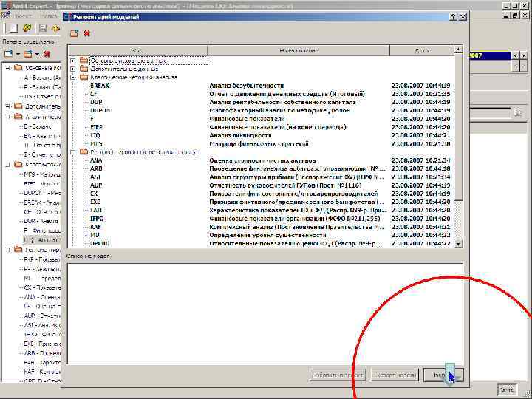The image size is (532, 399).
Task: Click the save diskette icon in the main toolbar
Action: pos(43,28)
